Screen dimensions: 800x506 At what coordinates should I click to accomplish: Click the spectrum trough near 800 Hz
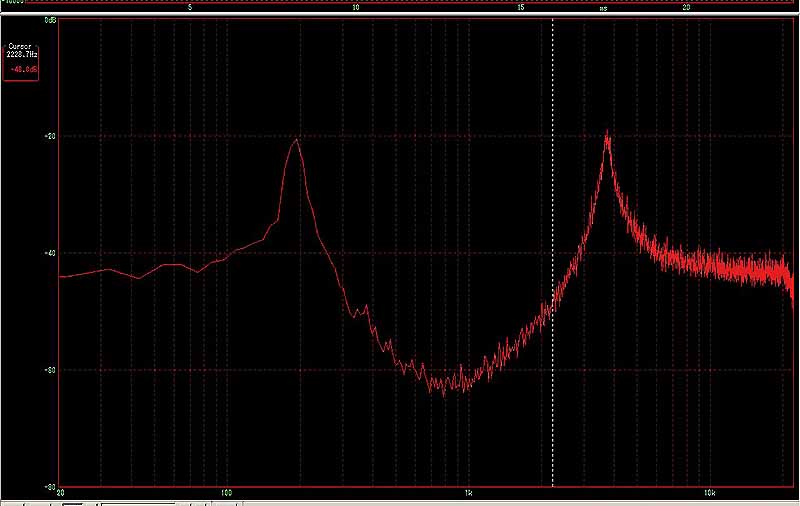tap(444, 391)
